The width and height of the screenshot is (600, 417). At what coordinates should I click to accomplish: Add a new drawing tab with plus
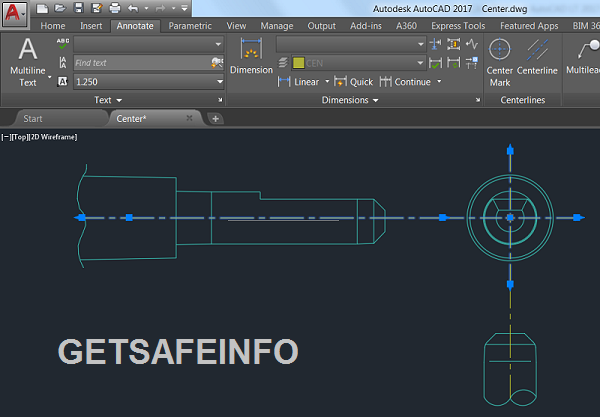click(215, 119)
